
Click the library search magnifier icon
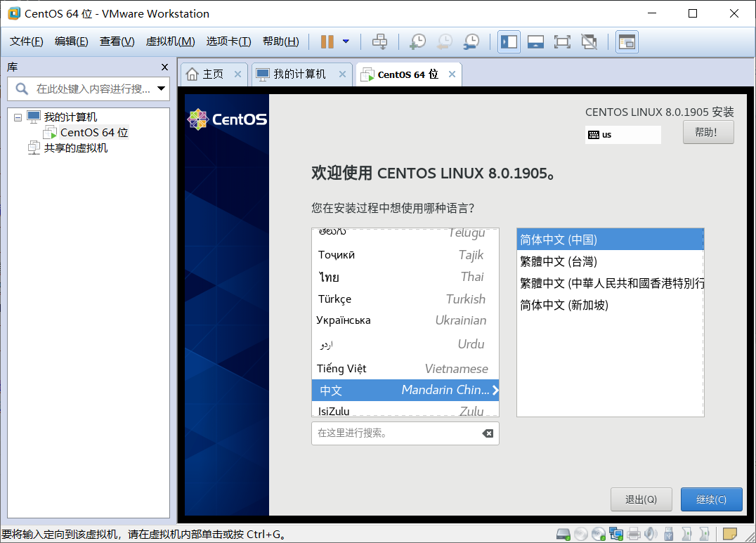point(21,89)
